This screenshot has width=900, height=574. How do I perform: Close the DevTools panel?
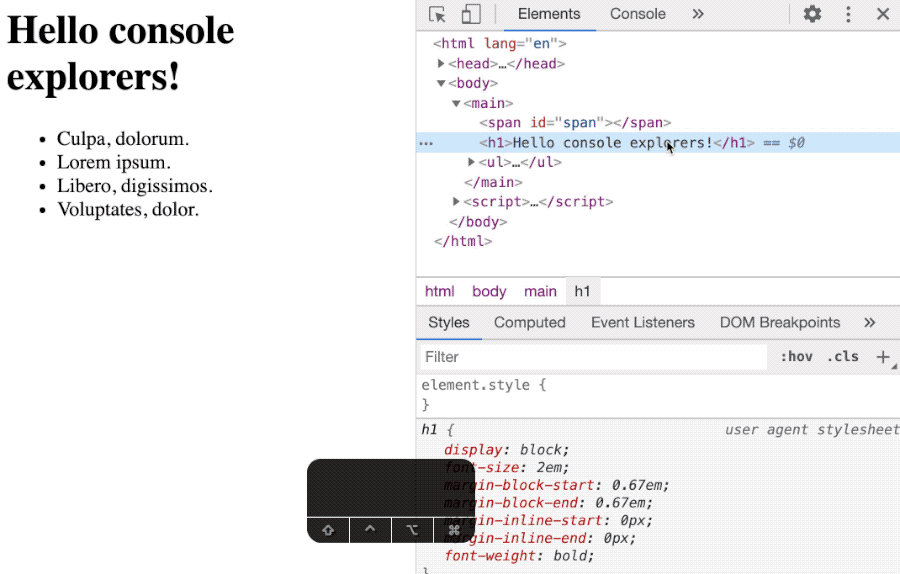tap(882, 14)
